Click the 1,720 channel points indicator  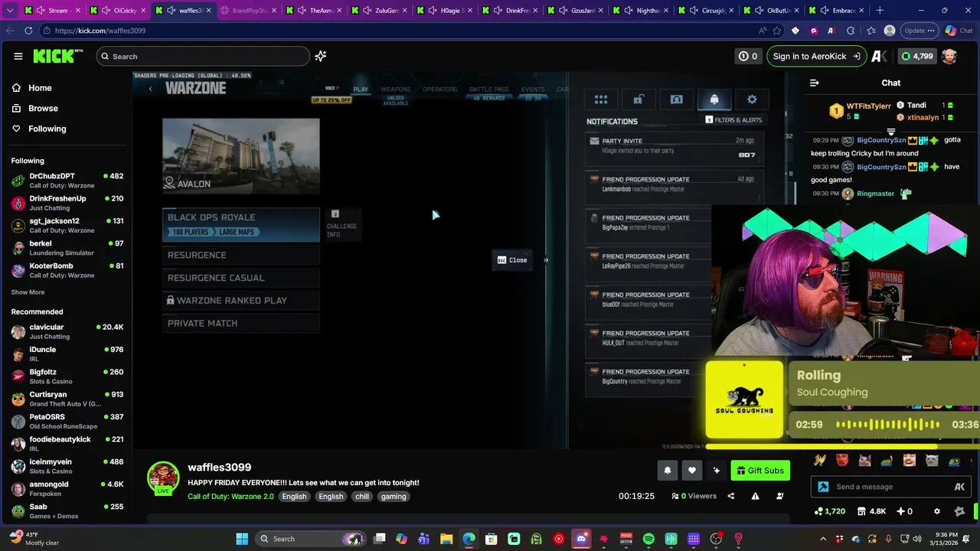[830, 511]
